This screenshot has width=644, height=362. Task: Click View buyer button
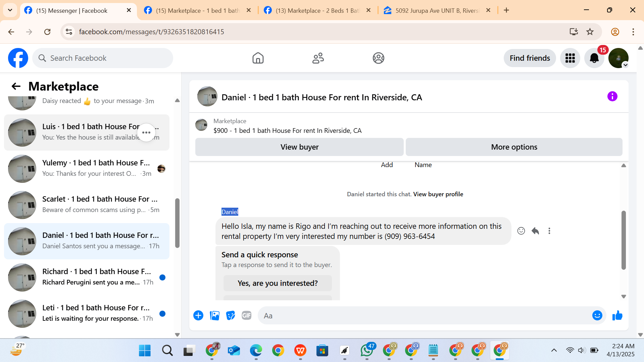pyautogui.click(x=299, y=147)
